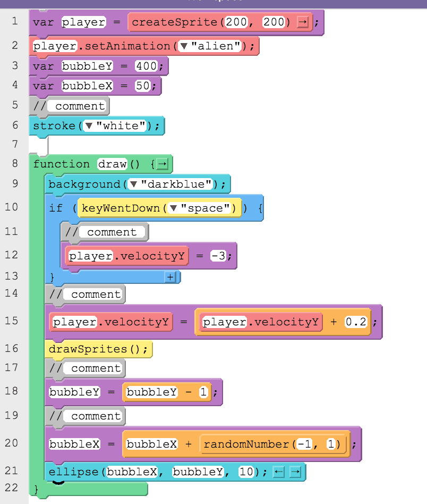Select the drawSprites block
427x504 pixels.
98,349
